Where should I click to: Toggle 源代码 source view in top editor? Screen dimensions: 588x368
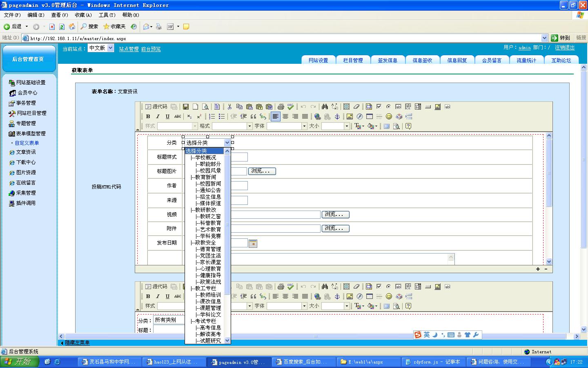[156, 107]
